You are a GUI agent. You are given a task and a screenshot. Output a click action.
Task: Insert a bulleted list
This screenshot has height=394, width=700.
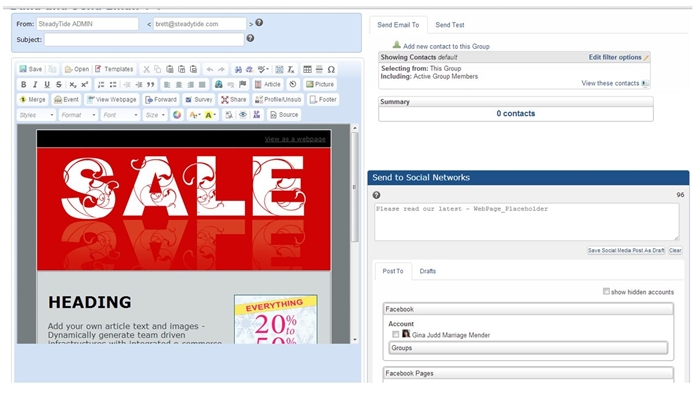[x=113, y=84]
